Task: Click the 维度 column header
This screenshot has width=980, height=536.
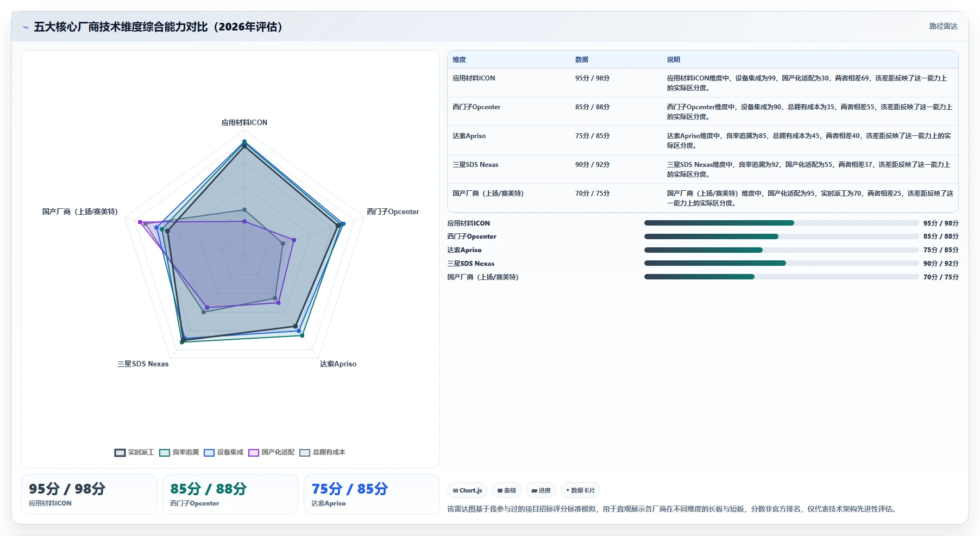Action: click(459, 60)
